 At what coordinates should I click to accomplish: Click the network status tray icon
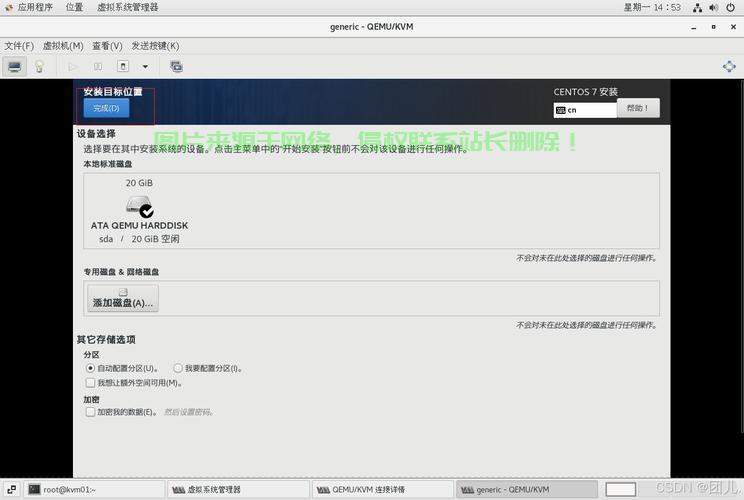698,8
